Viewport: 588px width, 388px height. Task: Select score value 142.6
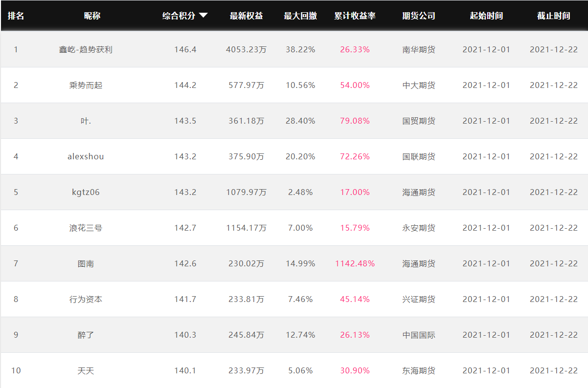[x=185, y=263]
